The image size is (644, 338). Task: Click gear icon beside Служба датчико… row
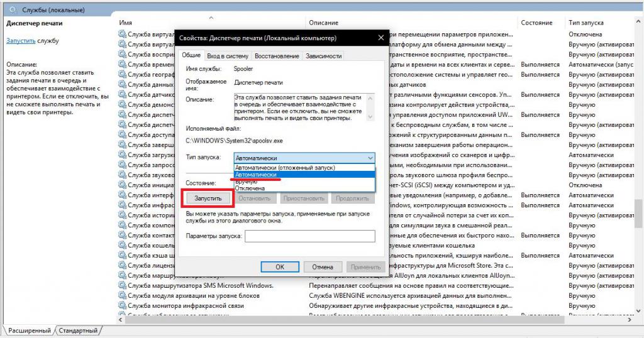tap(123, 94)
